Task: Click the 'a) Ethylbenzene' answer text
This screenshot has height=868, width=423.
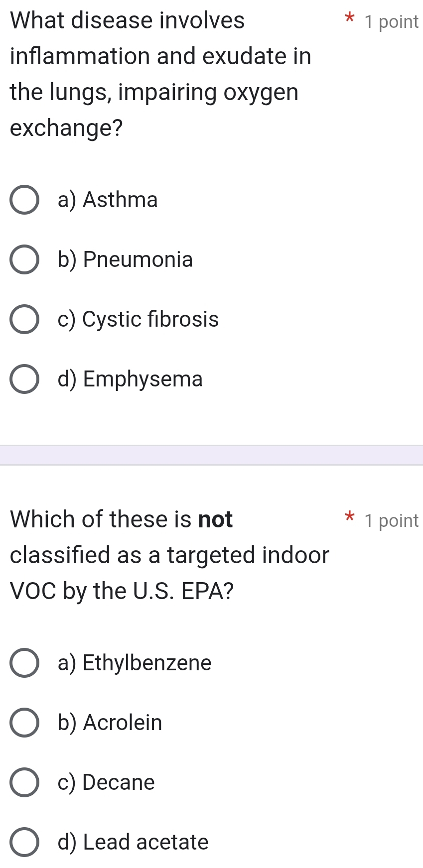Action: pyautogui.click(x=135, y=663)
